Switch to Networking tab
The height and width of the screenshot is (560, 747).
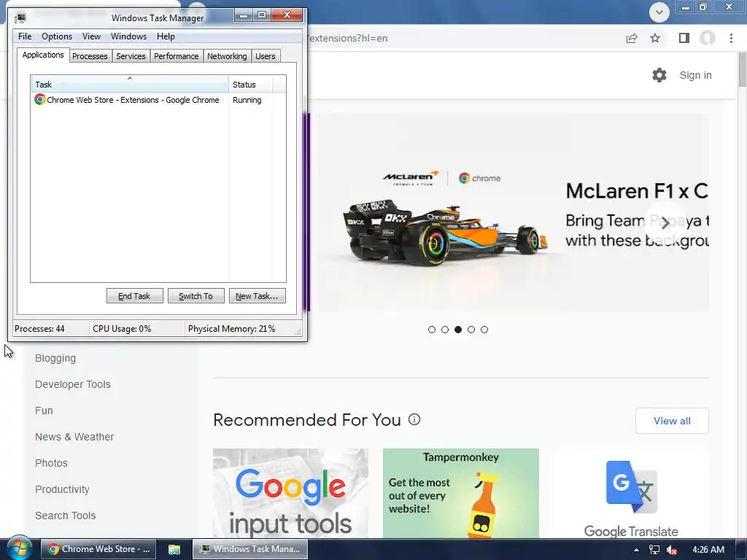click(x=228, y=56)
